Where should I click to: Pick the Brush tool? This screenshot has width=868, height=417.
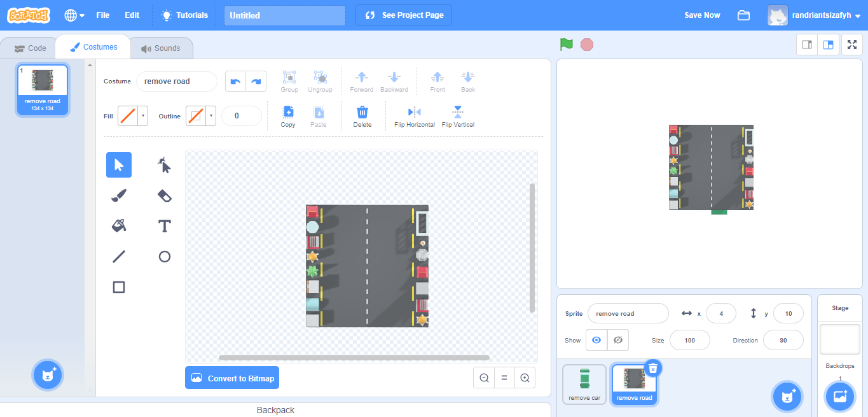coord(118,195)
